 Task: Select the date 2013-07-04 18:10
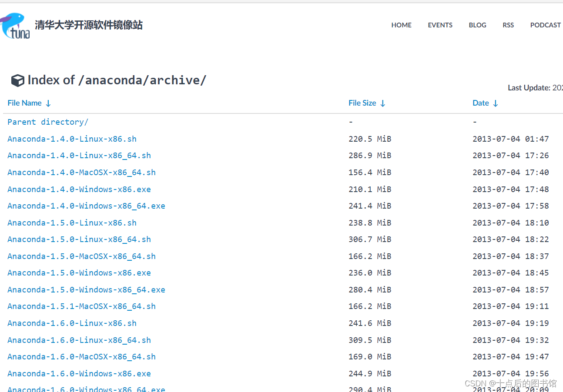click(x=511, y=223)
